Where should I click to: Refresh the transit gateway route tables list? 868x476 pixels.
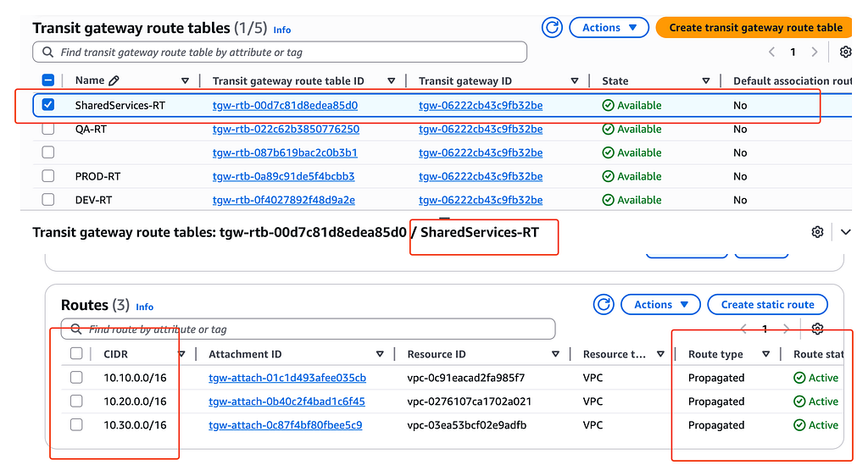click(552, 27)
